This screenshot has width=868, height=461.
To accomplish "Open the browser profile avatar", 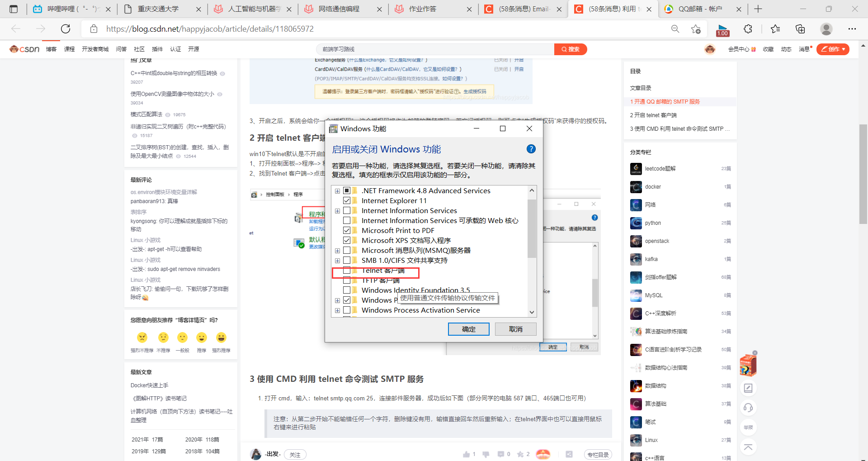I will (x=826, y=29).
